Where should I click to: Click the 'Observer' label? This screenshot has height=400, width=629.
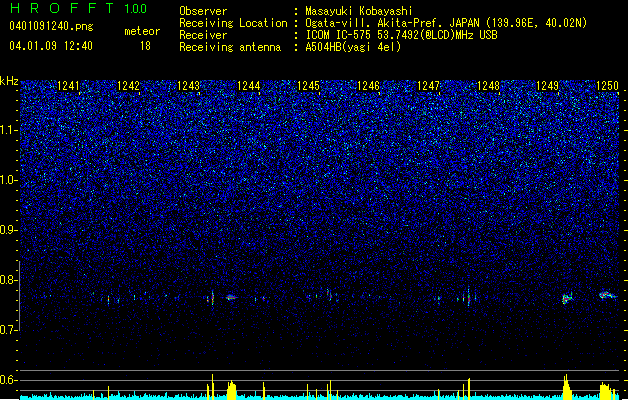[x=203, y=11]
